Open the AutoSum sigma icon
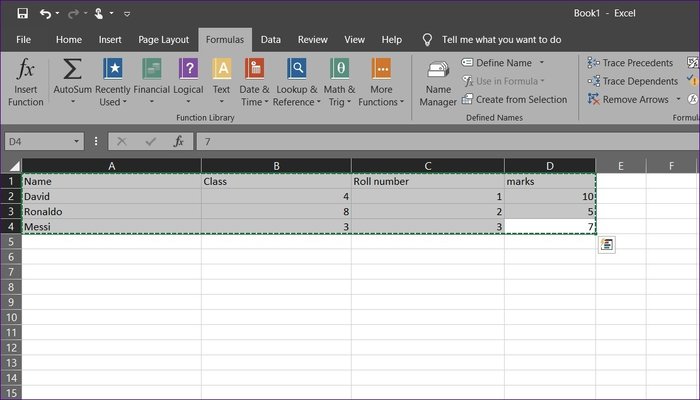The width and height of the screenshot is (700, 400). (x=72, y=69)
